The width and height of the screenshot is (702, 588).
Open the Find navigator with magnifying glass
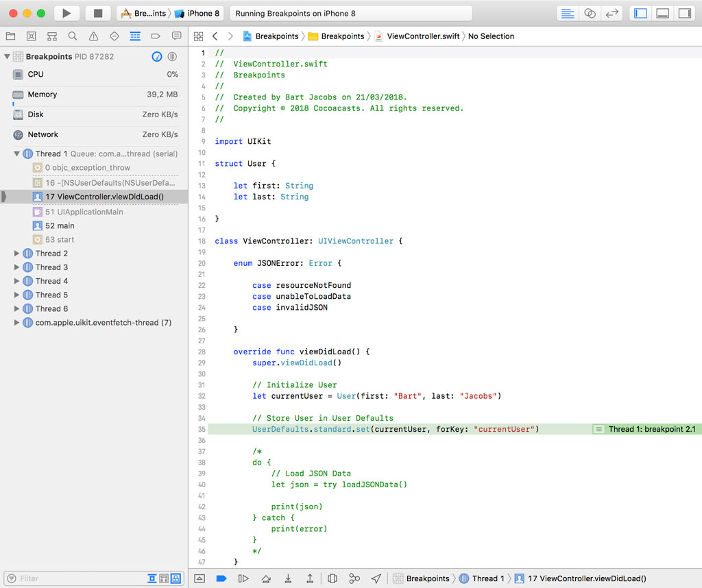click(x=72, y=36)
